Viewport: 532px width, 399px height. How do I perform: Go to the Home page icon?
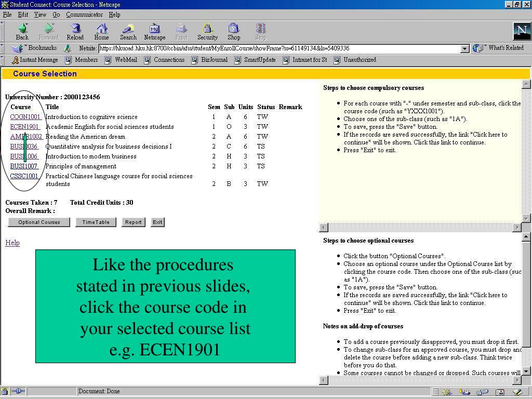pyautogui.click(x=101, y=32)
